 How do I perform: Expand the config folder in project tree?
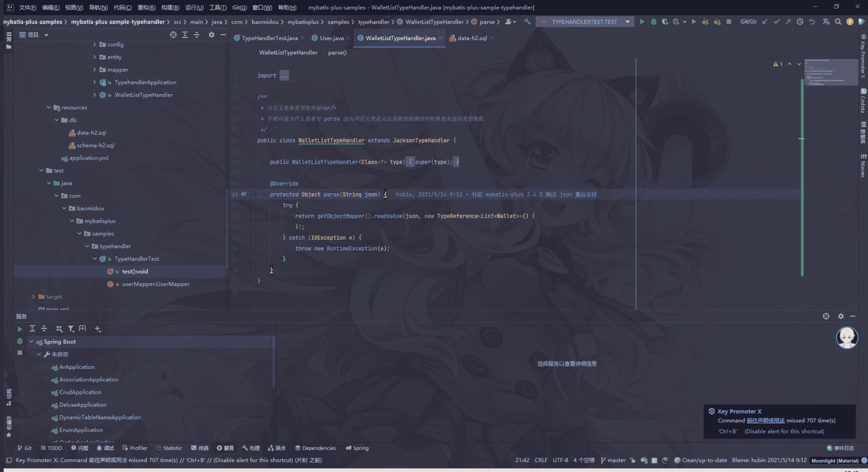click(x=95, y=45)
